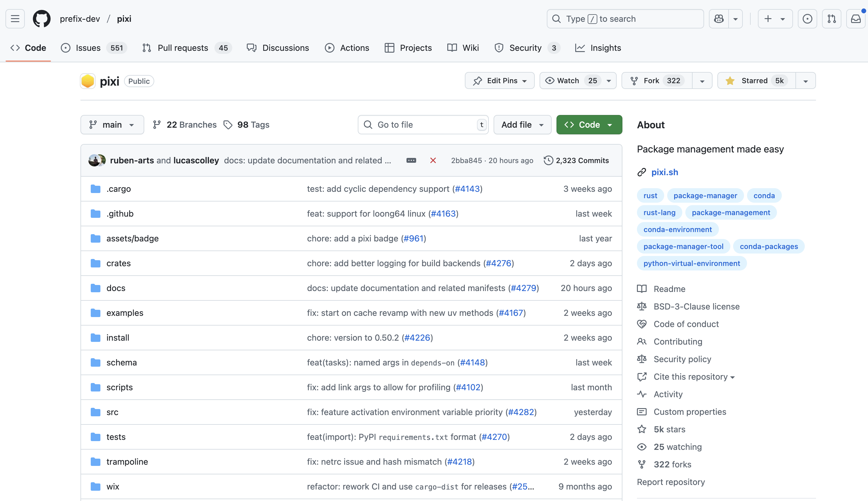This screenshot has height=501, width=868.
Task: Expand the commit message ellipsis icon
Action: [x=411, y=160]
